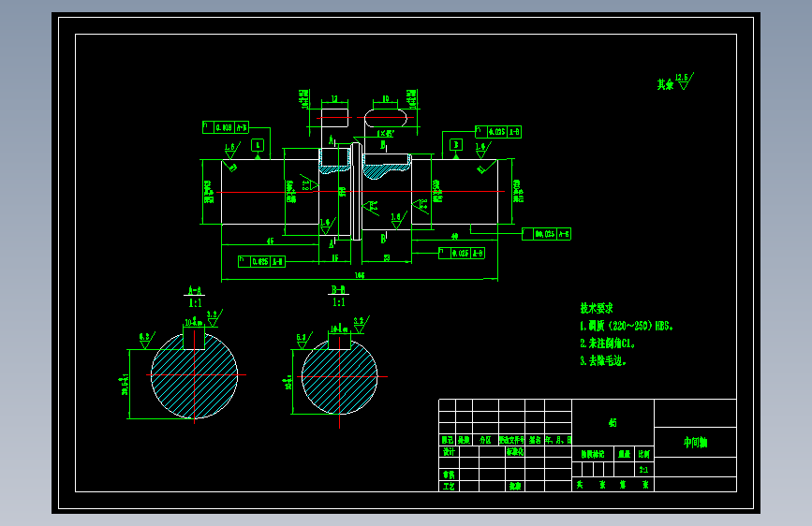Screen dimensions: 812x526
Task: Click the 165 overall length dimension
Action: tap(360, 275)
